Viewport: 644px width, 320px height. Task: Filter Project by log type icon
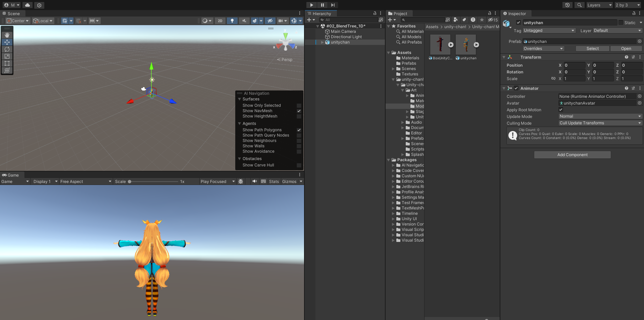click(x=473, y=20)
